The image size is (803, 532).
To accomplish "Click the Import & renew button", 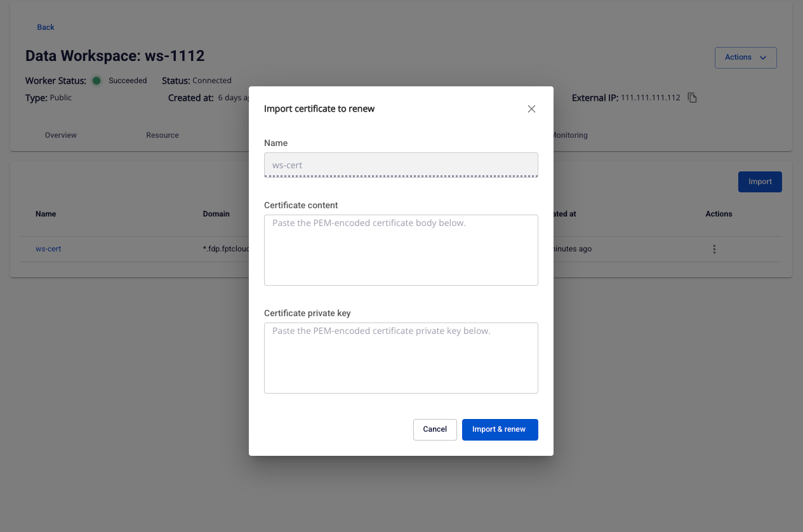I will coord(500,430).
